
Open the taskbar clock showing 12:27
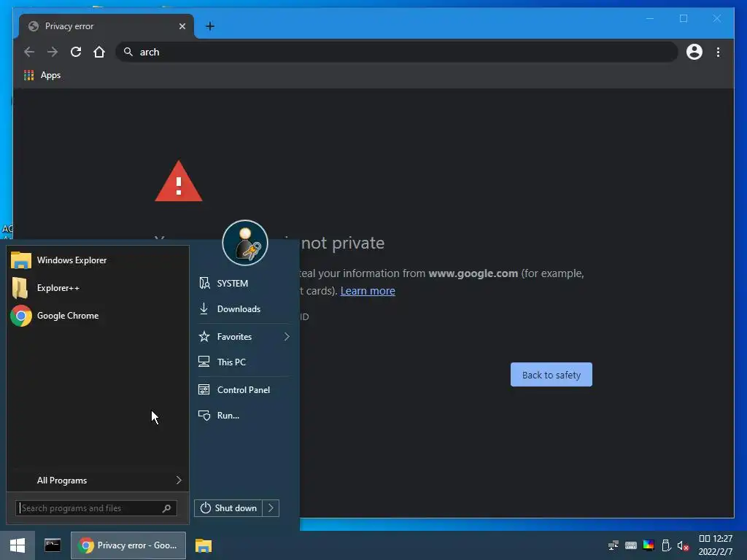point(716,545)
